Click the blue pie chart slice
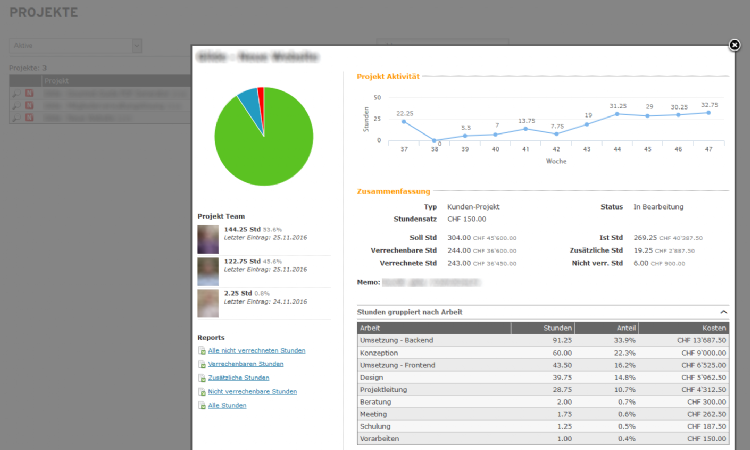 click(248, 100)
